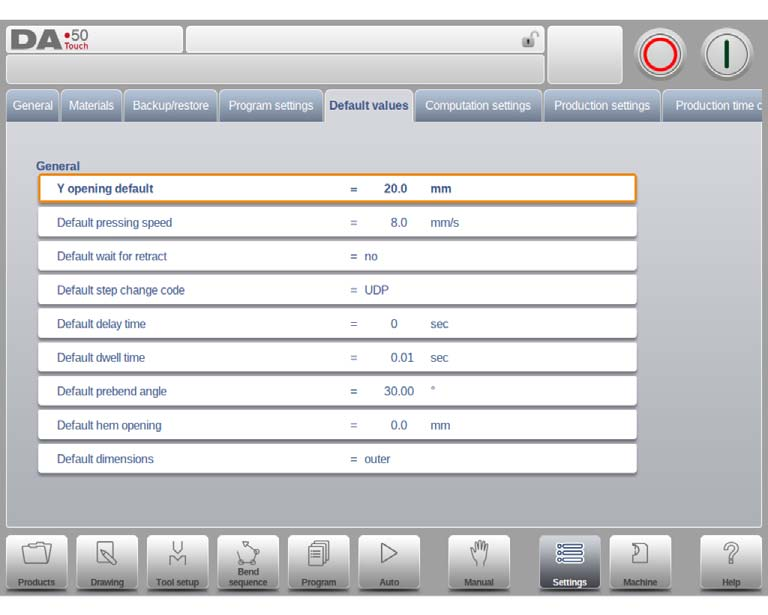768x615 pixels.
Task: Open Help question mark icon
Action: click(730, 562)
